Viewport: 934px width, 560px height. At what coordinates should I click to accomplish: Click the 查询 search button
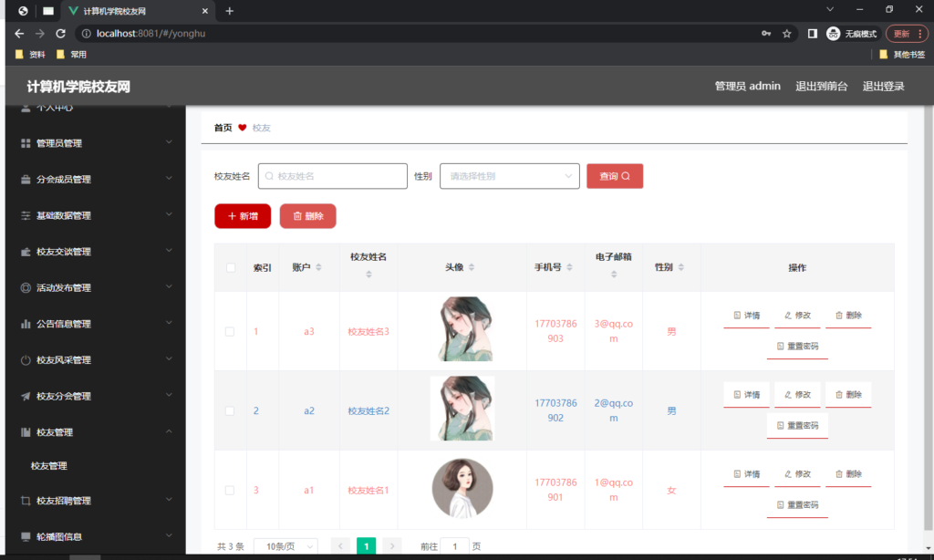[x=615, y=176]
